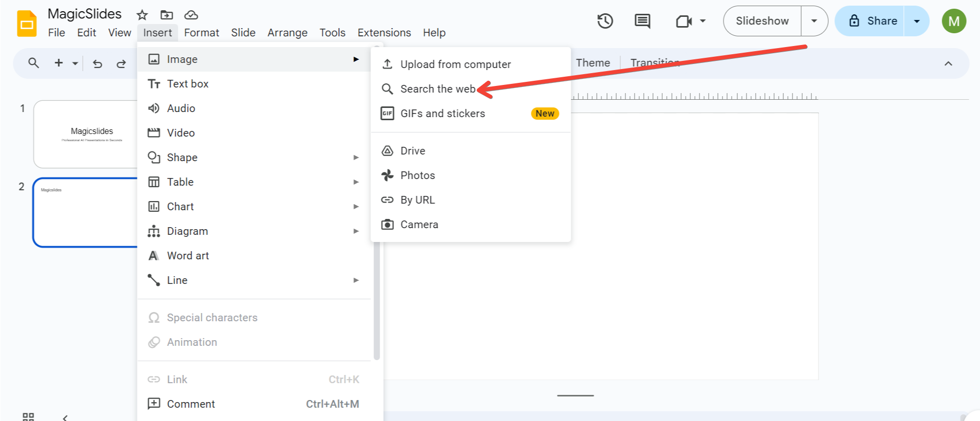
Task: Star the MagicSlides presentation
Action: 142,15
